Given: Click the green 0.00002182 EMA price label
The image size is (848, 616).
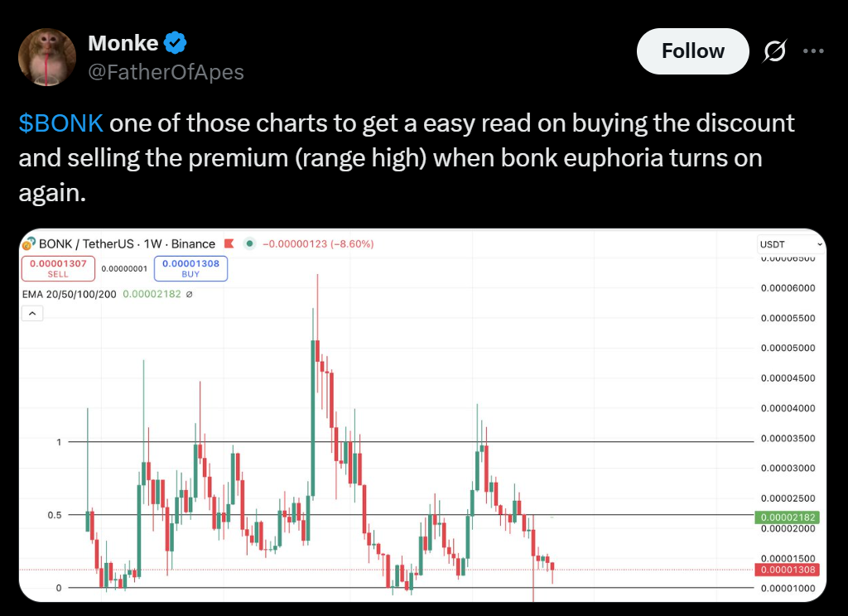Looking at the screenshot, I should [787, 517].
